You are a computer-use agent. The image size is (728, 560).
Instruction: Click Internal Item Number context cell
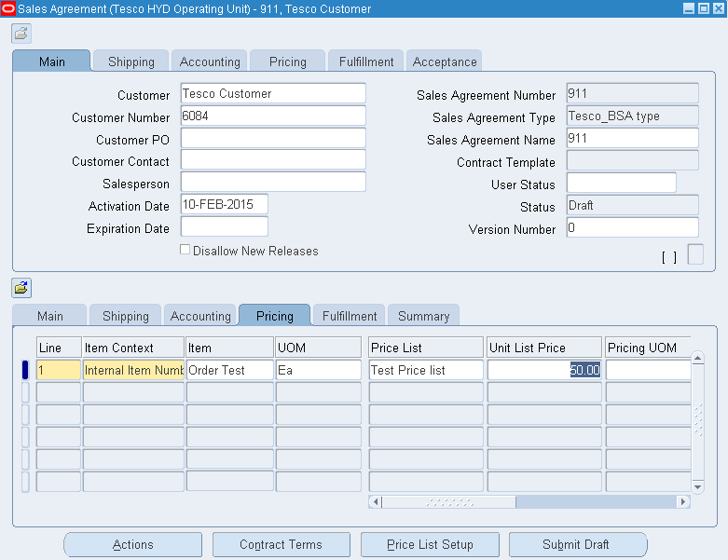click(133, 370)
